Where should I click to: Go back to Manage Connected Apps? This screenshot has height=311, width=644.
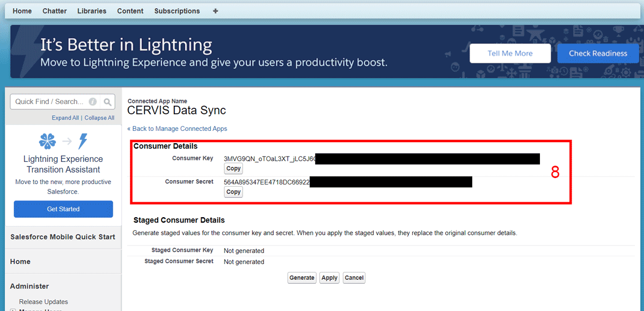pos(177,129)
